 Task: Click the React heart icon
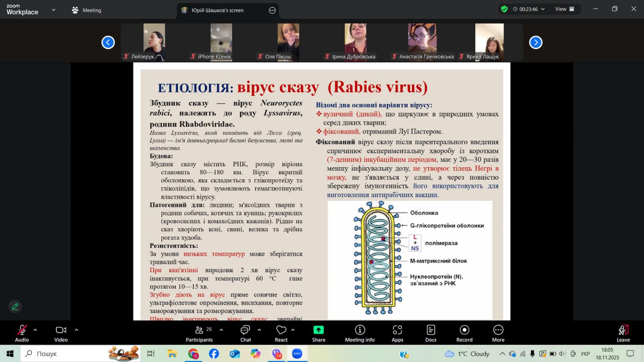point(281,333)
